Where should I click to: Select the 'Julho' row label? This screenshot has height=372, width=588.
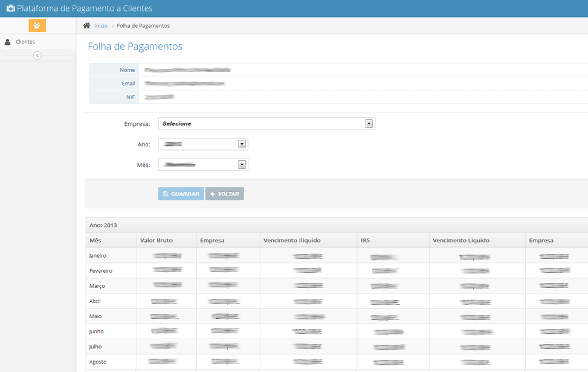coord(95,347)
